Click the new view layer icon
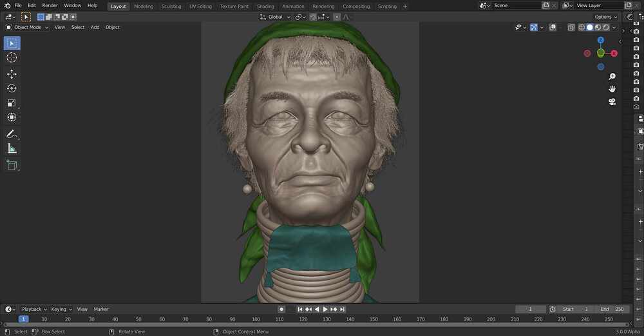644x336 pixels. pos(628,6)
